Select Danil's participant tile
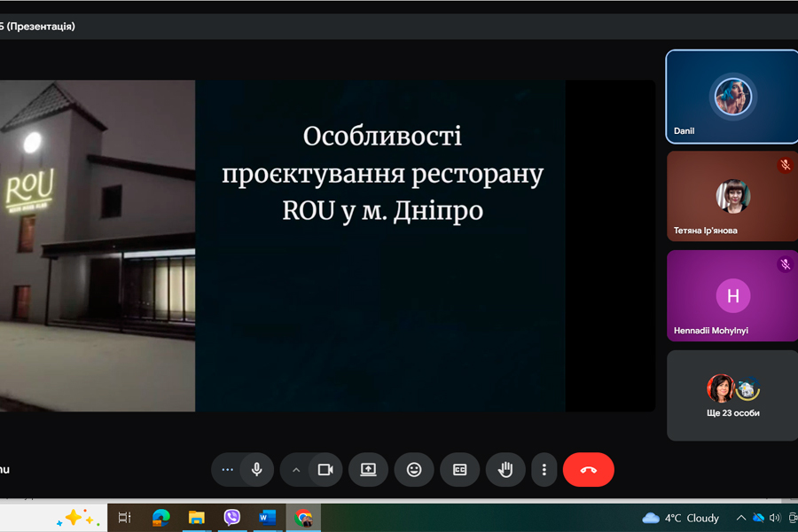The height and width of the screenshot is (532, 798). (732, 97)
